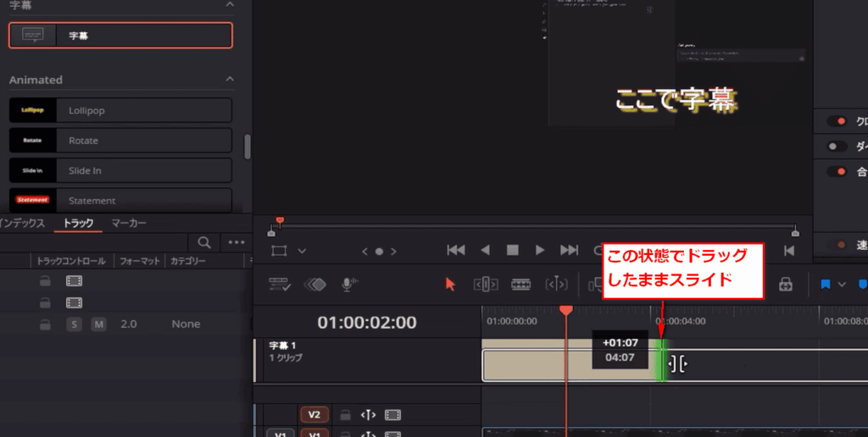Click the red playhead on timeline ruler
The image size is (868, 437).
(566, 312)
